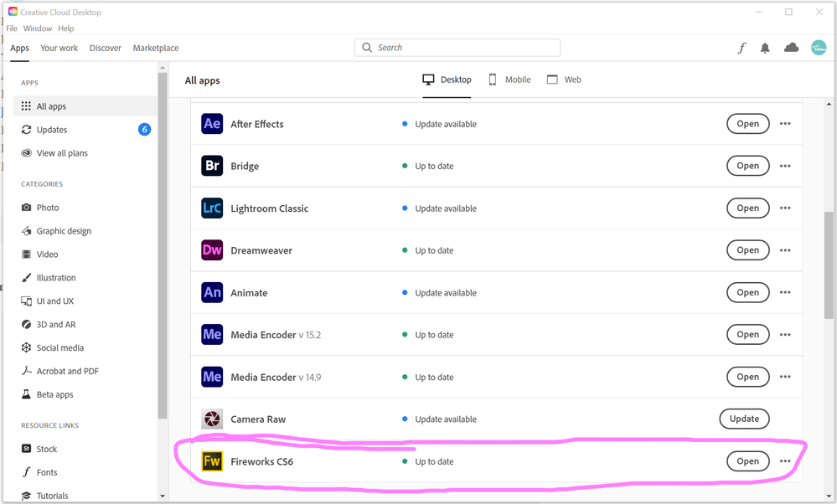Open More options for Media Encoder v 14.9
The image size is (837, 504).
(x=785, y=377)
